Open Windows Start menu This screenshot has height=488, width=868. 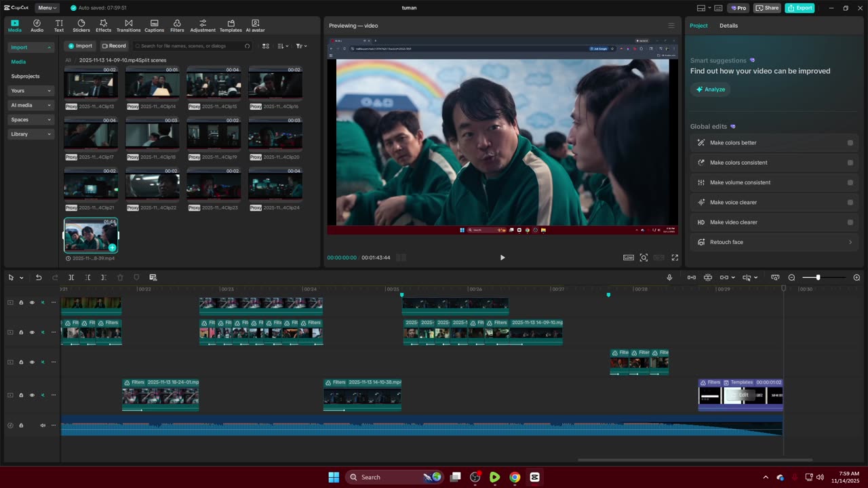click(334, 477)
